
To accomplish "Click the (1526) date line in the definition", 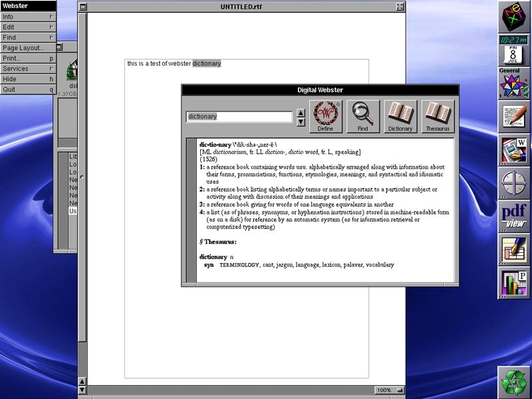I will [x=208, y=159].
